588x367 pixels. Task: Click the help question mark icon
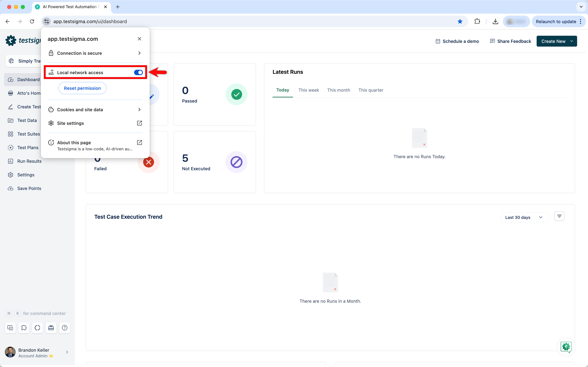(65, 328)
